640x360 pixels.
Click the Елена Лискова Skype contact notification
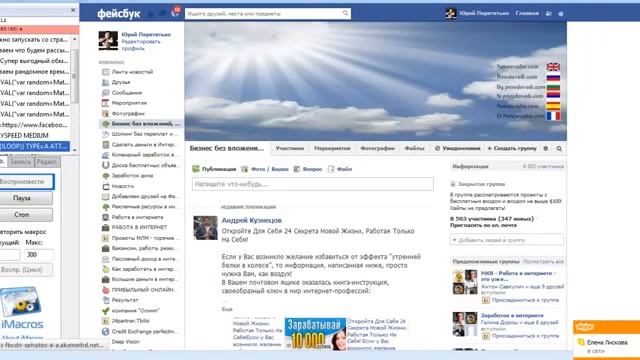(607, 345)
